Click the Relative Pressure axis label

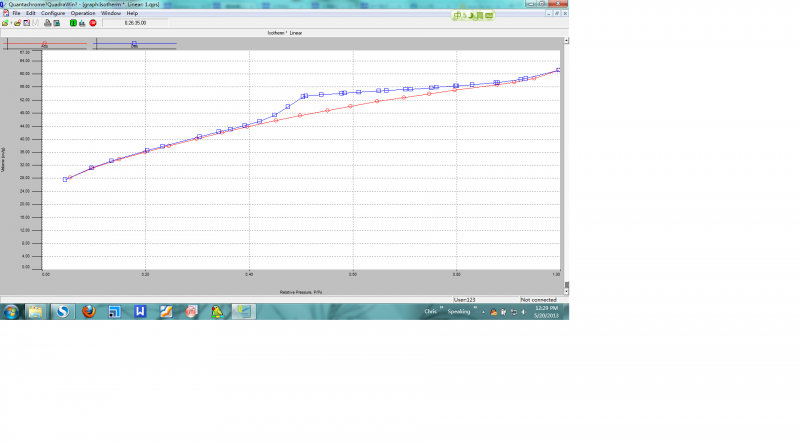301,292
